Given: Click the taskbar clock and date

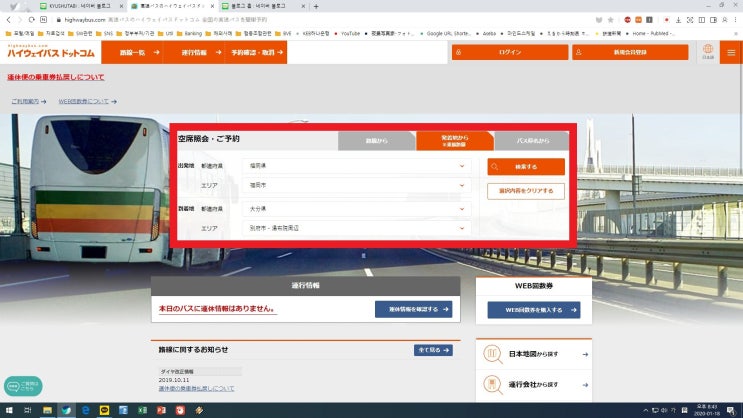Looking at the screenshot, I should 707,410.
